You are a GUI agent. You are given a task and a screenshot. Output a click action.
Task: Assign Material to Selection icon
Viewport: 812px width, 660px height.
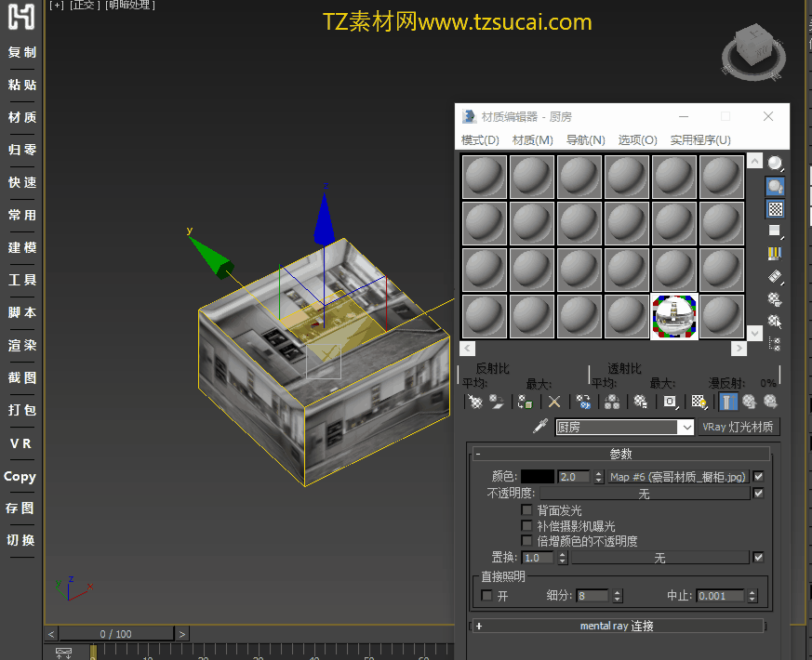[526, 402]
